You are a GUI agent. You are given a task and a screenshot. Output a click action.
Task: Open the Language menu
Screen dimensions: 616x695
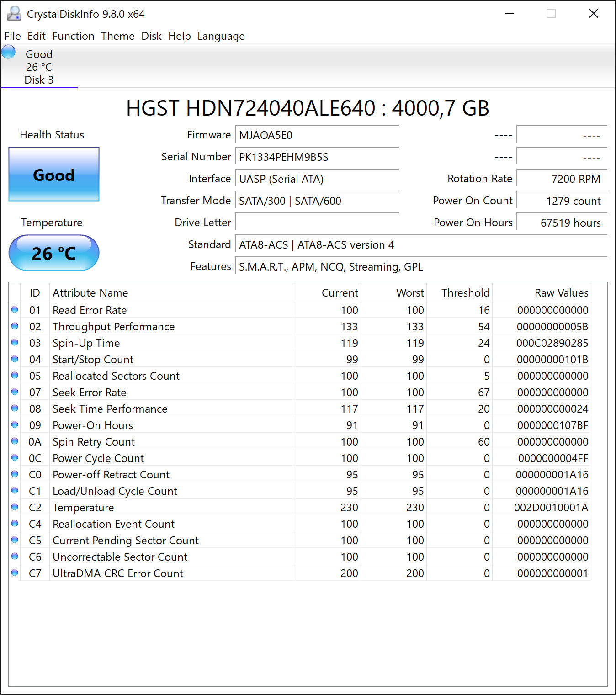pyautogui.click(x=221, y=36)
